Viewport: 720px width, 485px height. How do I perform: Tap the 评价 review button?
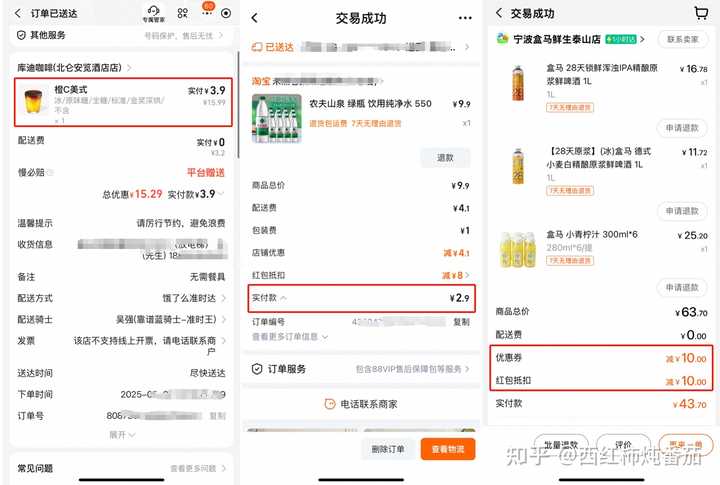point(623,445)
